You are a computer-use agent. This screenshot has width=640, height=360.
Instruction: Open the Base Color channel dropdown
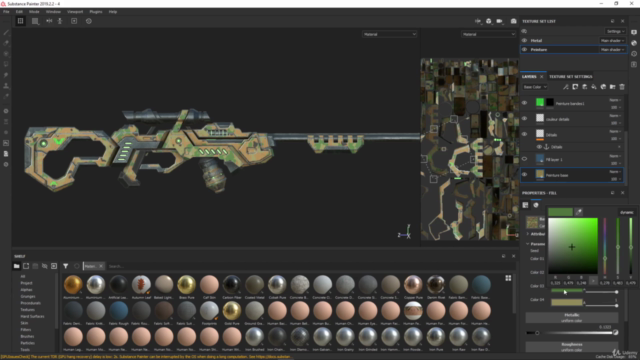coord(535,87)
